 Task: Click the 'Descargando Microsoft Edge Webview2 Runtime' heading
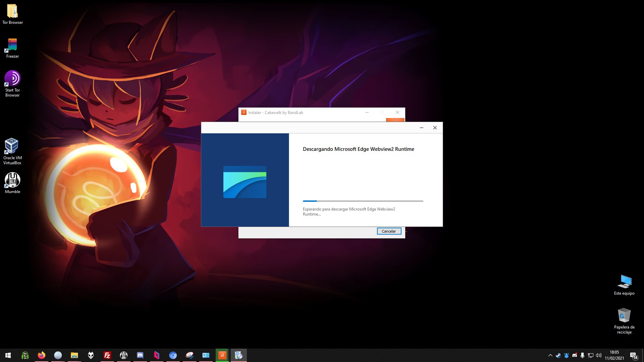pos(359,149)
